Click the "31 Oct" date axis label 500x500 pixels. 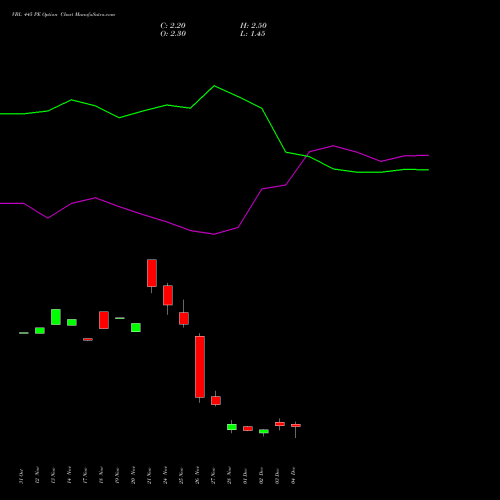point(21,476)
